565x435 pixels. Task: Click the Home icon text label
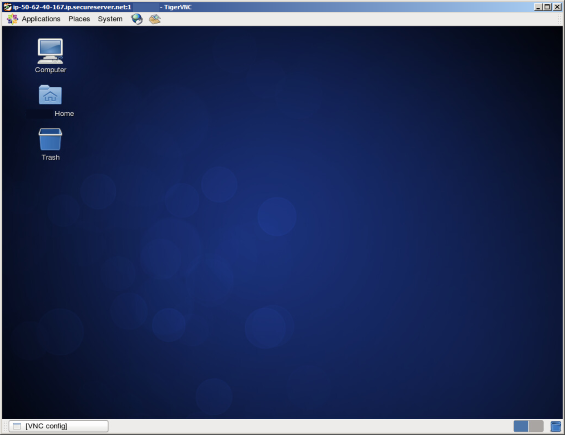pos(64,114)
